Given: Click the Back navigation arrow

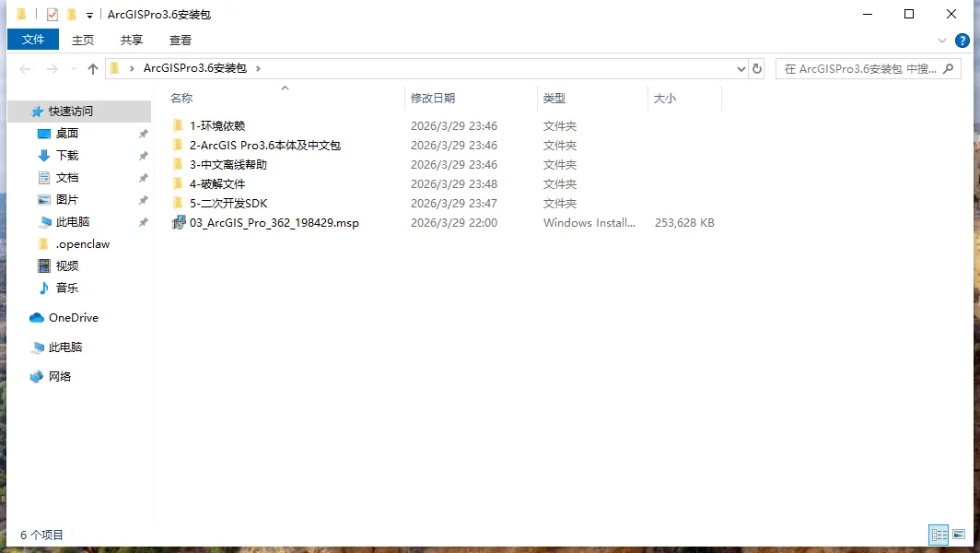Looking at the screenshot, I should 25,69.
